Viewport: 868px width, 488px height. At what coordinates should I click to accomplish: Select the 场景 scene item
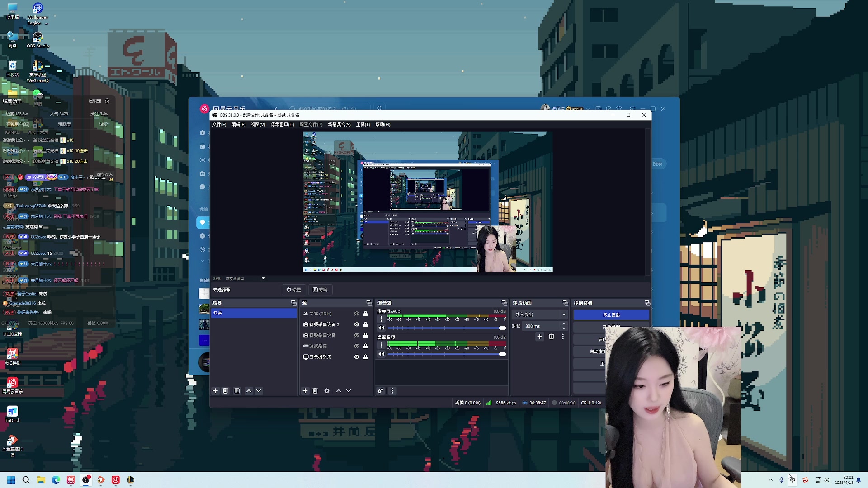coord(254,313)
